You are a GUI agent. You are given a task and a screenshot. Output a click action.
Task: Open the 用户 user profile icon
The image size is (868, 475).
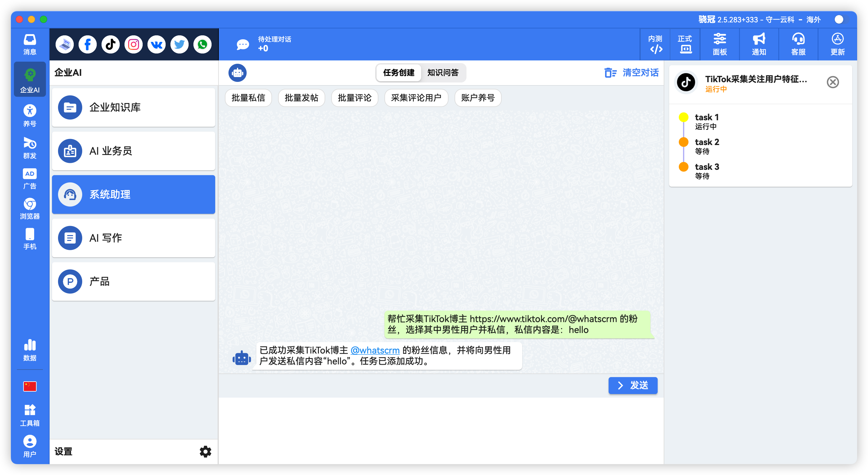[x=30, y=446]
